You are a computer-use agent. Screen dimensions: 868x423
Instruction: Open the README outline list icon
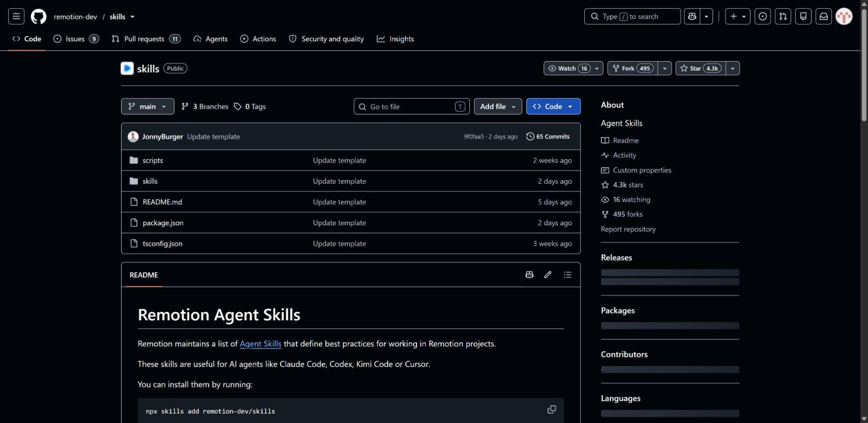(x=567, y=275)
